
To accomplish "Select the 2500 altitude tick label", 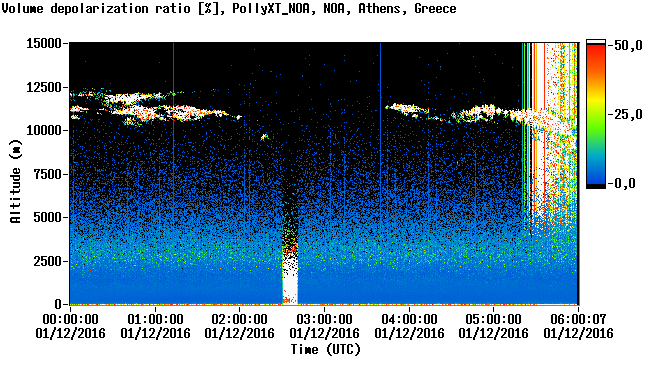I will pos(48,261).
